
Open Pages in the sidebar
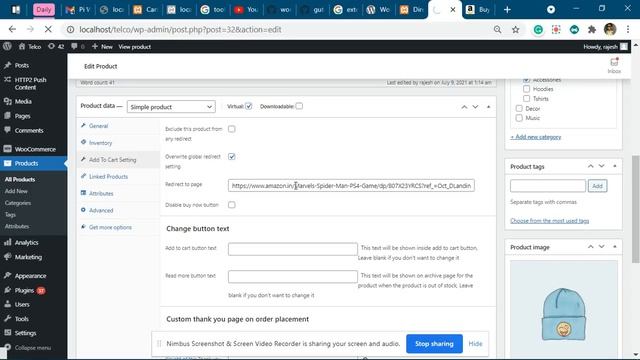coord(22,116)
